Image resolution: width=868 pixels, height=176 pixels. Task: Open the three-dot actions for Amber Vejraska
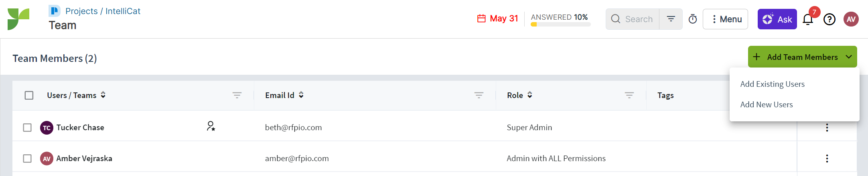[827, 158]
